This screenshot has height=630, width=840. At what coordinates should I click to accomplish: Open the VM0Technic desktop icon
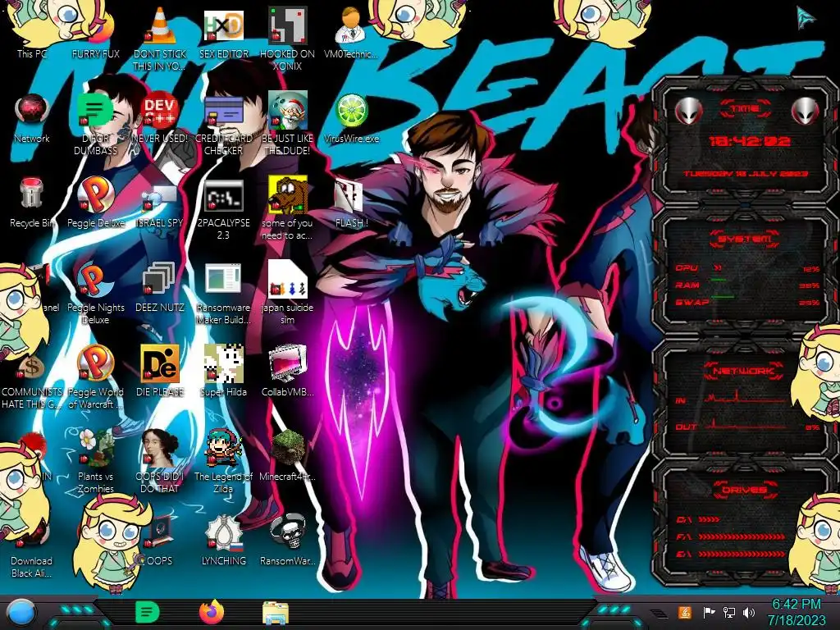(351, 32)
